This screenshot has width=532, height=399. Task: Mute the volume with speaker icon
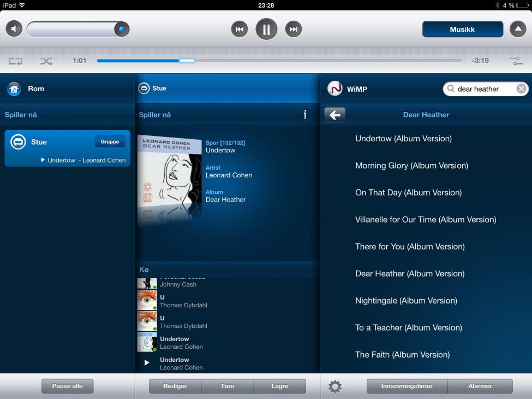(x=14, y=29)
